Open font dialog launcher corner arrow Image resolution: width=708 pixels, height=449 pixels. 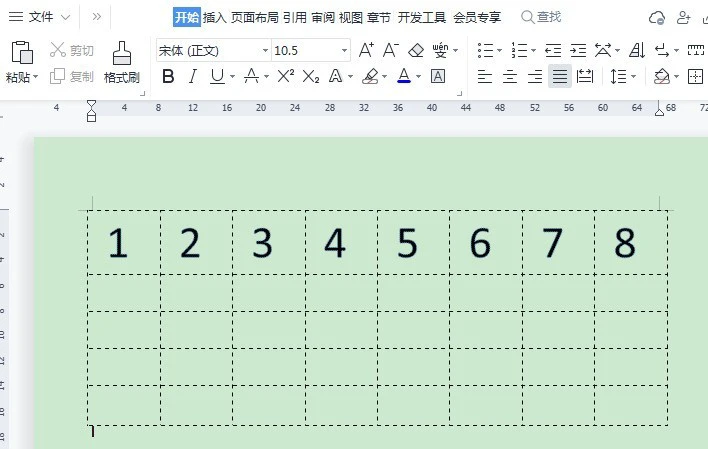point(460,94)
